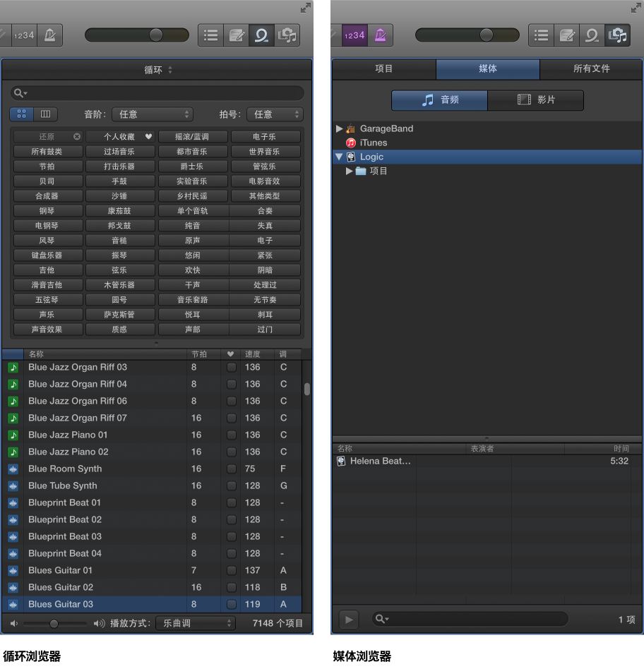Open note pads icon in left toolbar
The image size is (644, 669).
236,35
